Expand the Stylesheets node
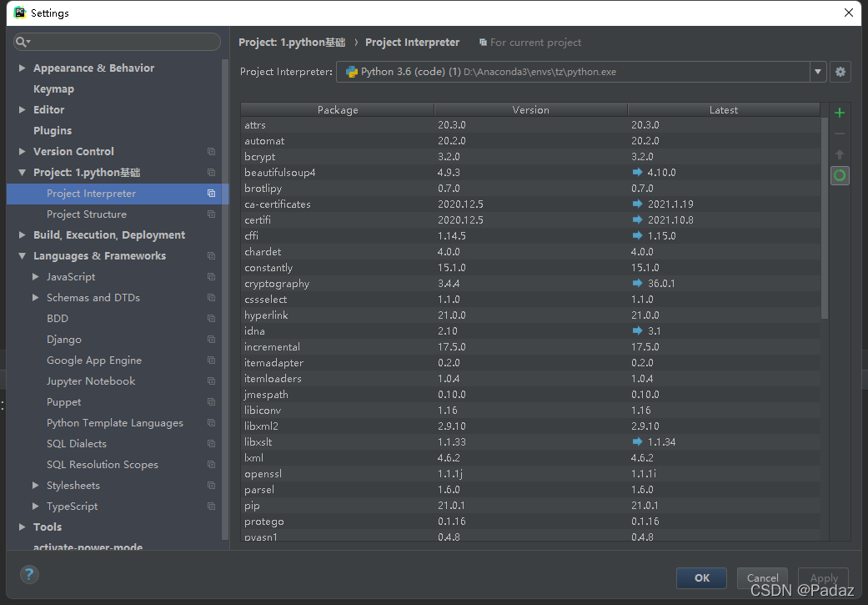This screenshot has width=868, height=605. pyautogui.click(x=35, y=486)
